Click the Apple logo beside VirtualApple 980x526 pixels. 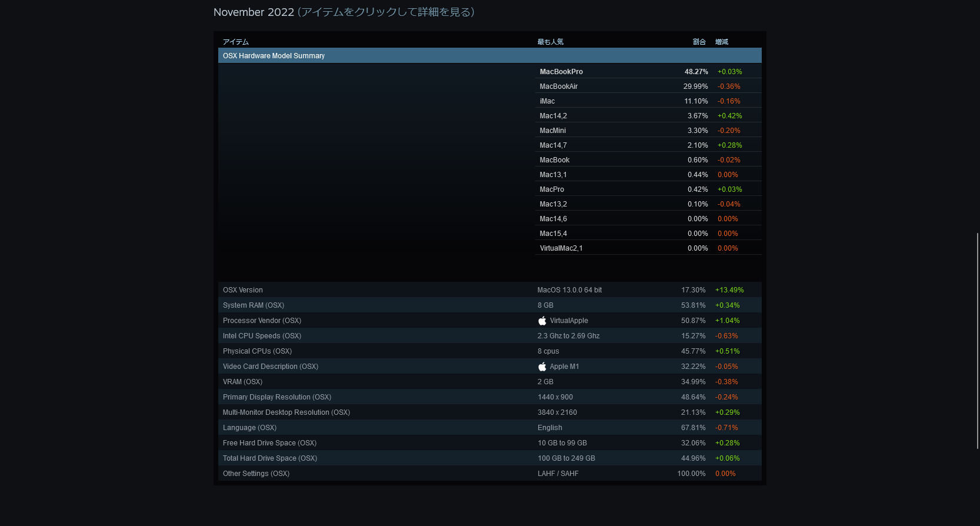(x=542, y=321)
